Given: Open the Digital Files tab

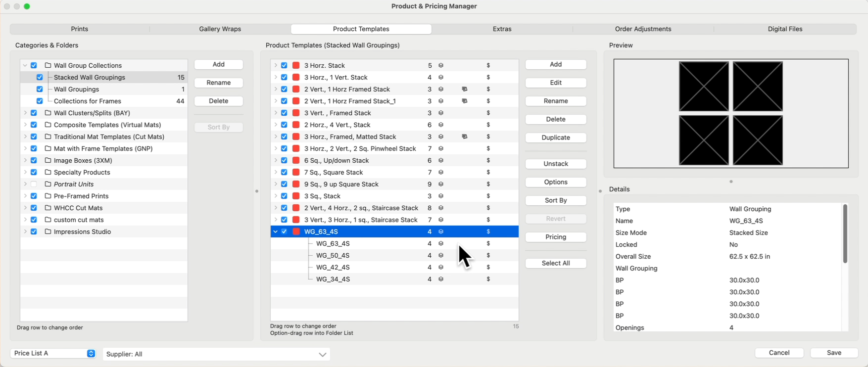Looking at the screenshot, I should pos(785,29).
